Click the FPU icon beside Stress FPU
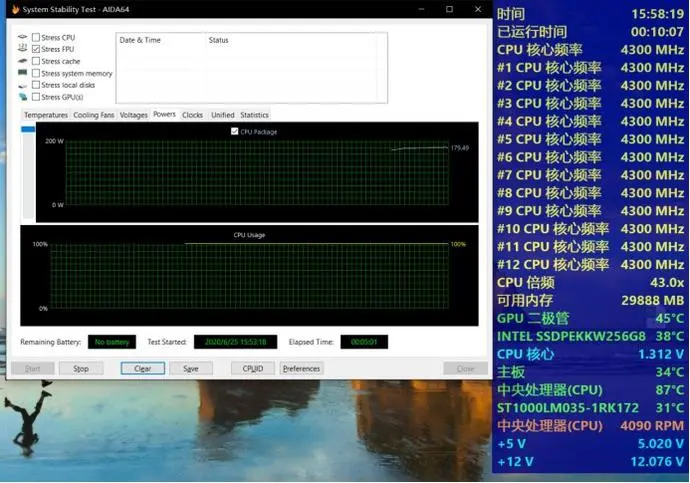Viewport: 690px width, 483px height. tap(22, 48)
